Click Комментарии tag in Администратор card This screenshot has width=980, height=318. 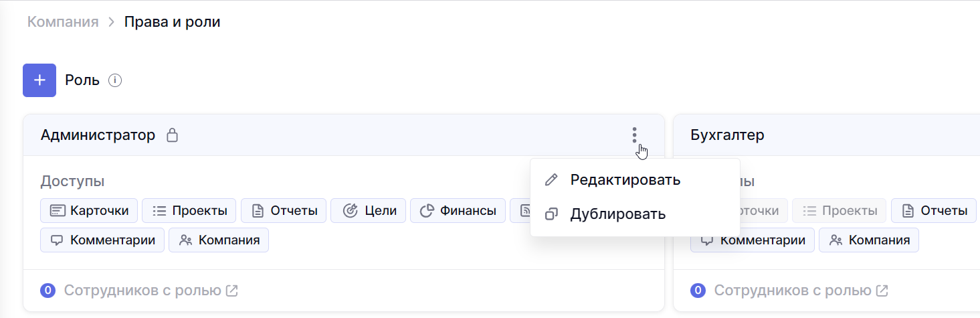[x=102, y=240]
